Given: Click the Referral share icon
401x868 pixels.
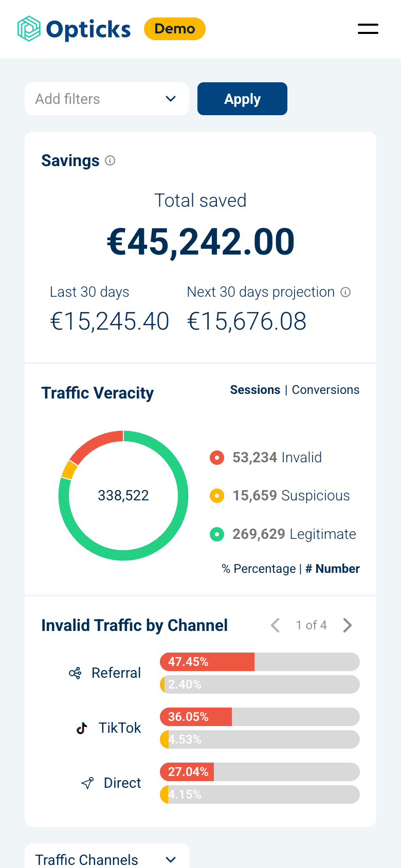Looking at the screenshot, I should (75, 673).
